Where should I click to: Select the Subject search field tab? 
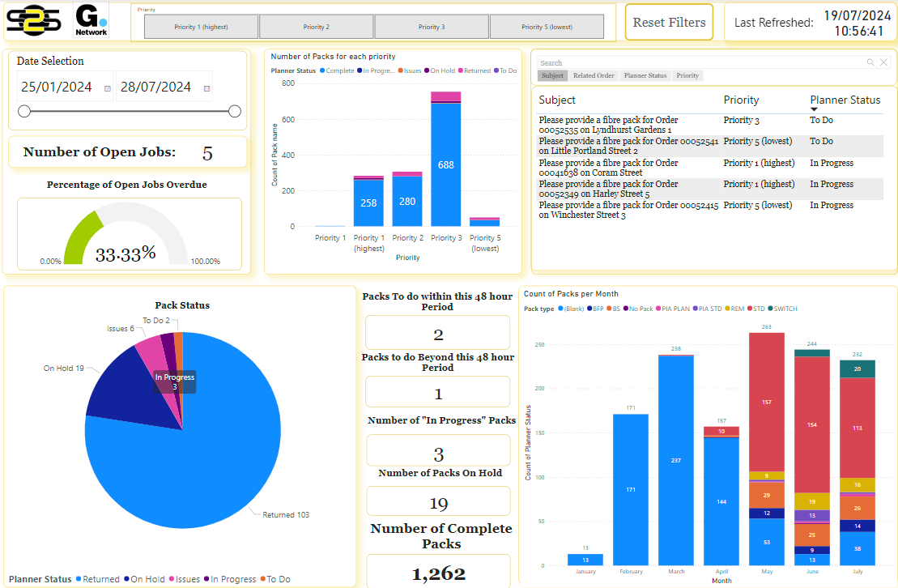click(552, 75)
